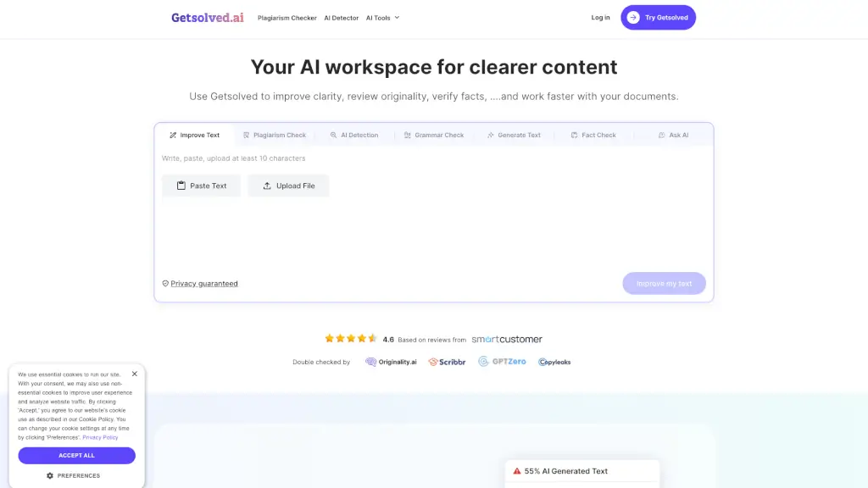Click the sparkle icon on Generate Text
Image resolution: width=868 pixels, height=488 pixels.
(491, 135)
